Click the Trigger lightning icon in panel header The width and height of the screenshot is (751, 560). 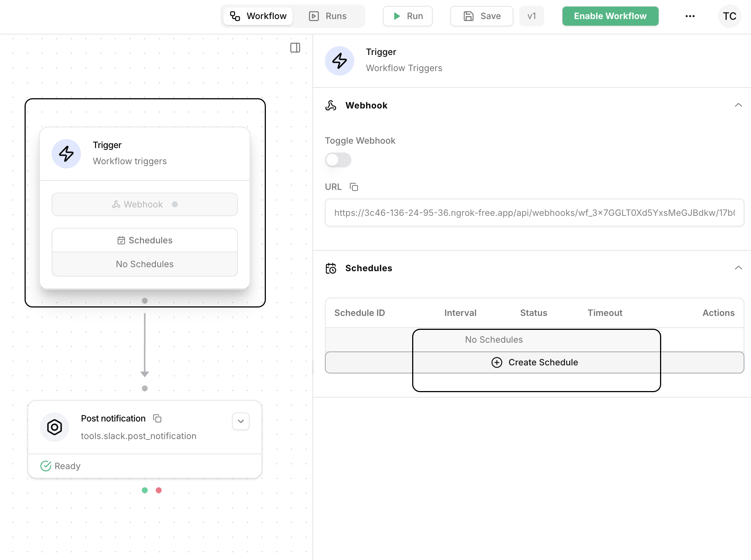pyautogui.click(x=340, y=61)
